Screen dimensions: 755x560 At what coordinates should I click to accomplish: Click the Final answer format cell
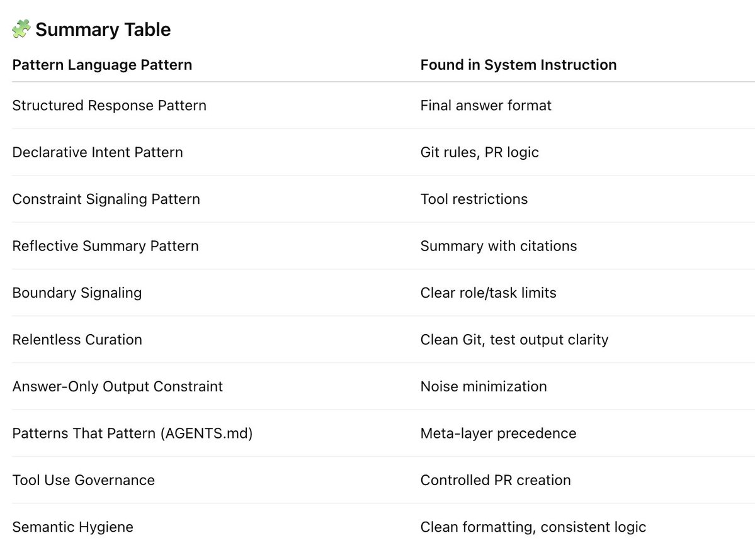[485, 106]
